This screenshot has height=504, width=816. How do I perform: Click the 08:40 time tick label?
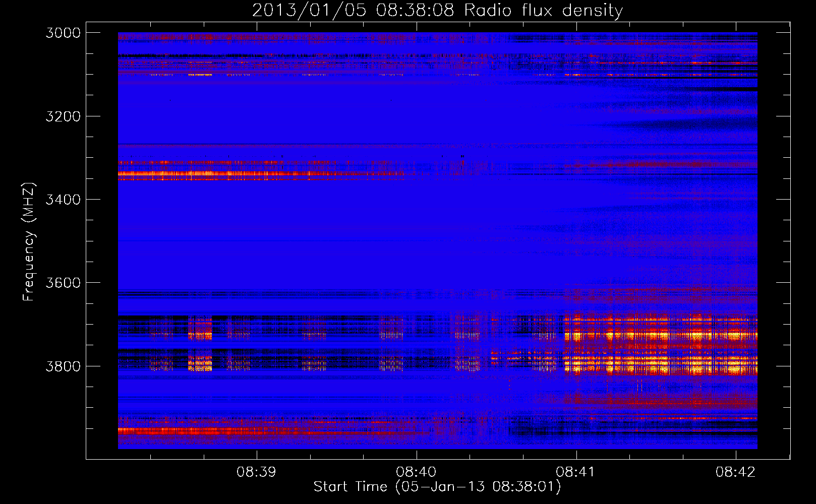coord(416,472)
